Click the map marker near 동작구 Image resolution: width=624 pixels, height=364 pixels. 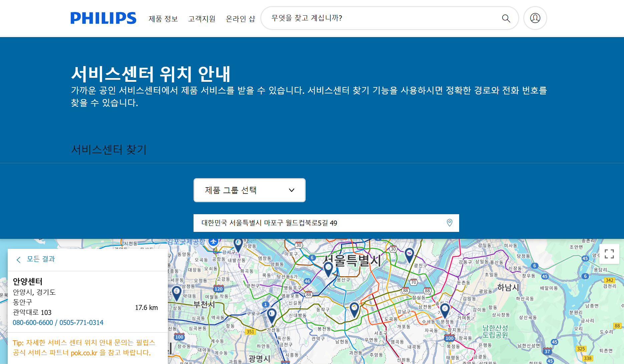pyautogui.click(x=354, y=309)
